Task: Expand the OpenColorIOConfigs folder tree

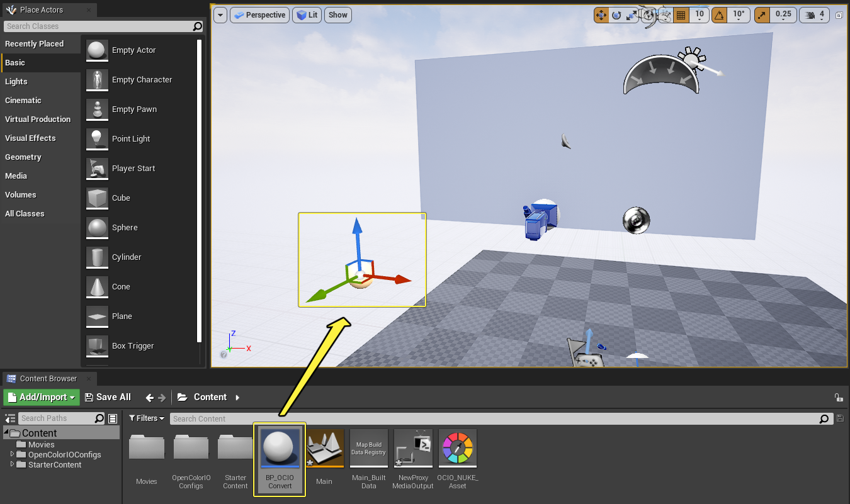Action: click(13, 454)
